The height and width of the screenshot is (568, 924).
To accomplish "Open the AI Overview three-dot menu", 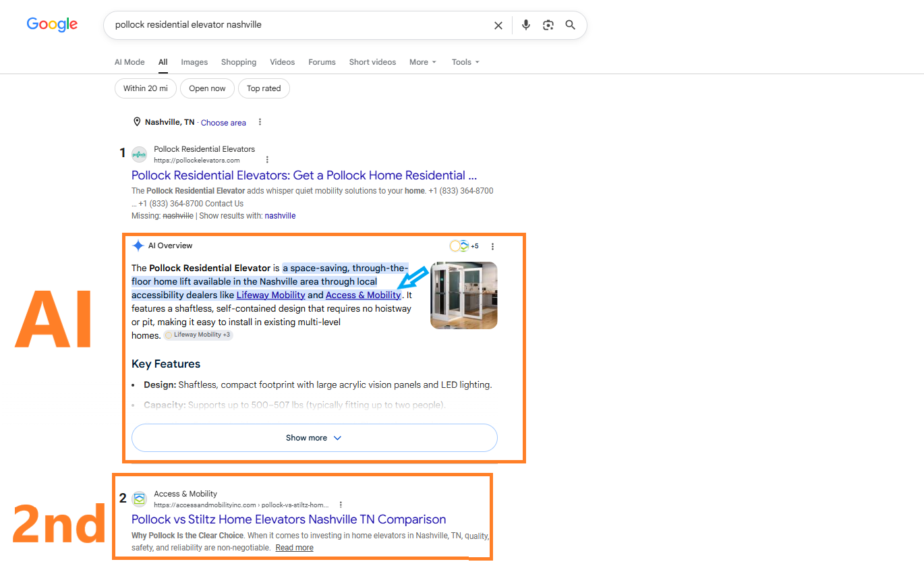I will [492, 246].
